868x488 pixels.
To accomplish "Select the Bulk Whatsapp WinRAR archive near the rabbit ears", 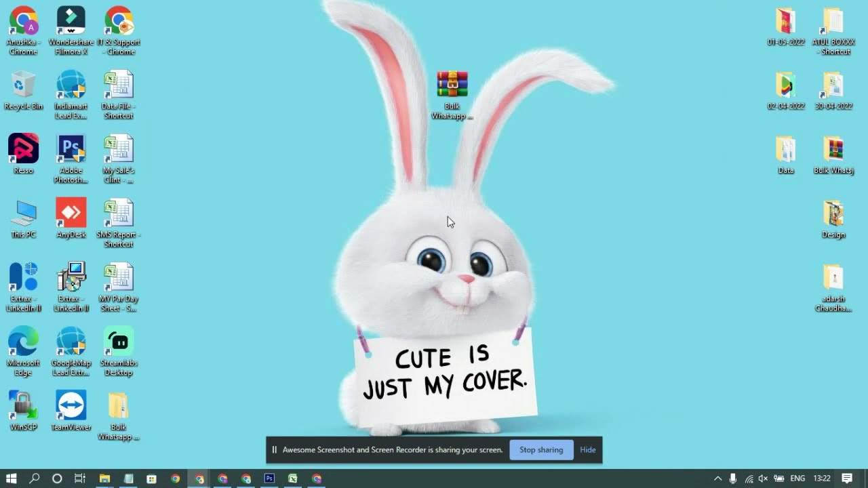I will (452, 96).
